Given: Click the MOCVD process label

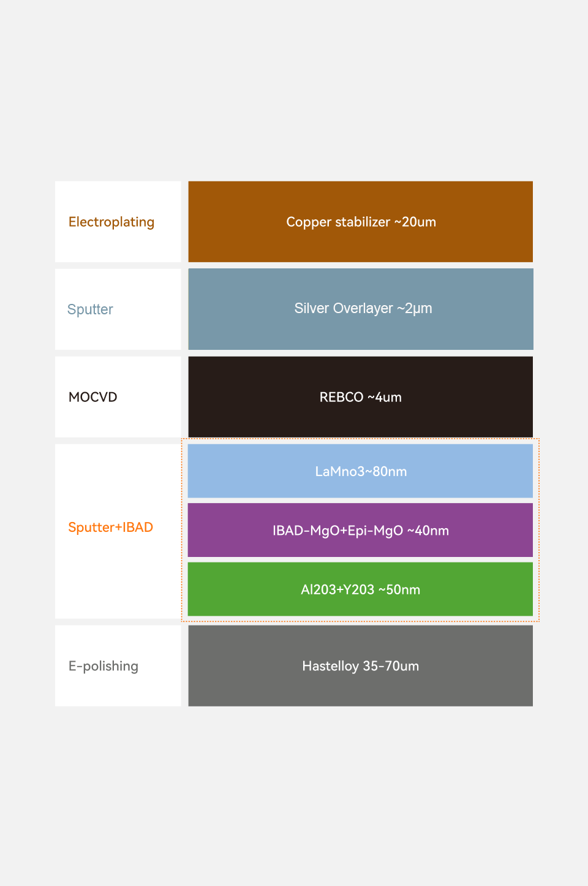Looking at the screenshot, I should click(93, 397).
